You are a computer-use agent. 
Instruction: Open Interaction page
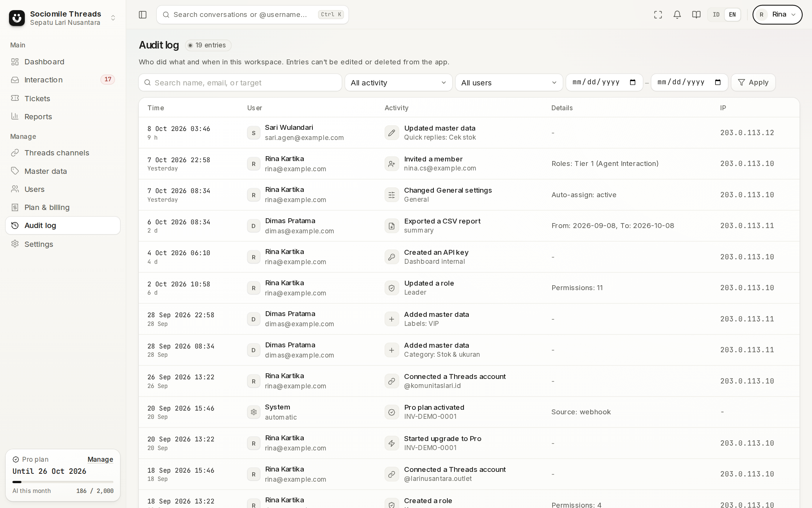63,80
